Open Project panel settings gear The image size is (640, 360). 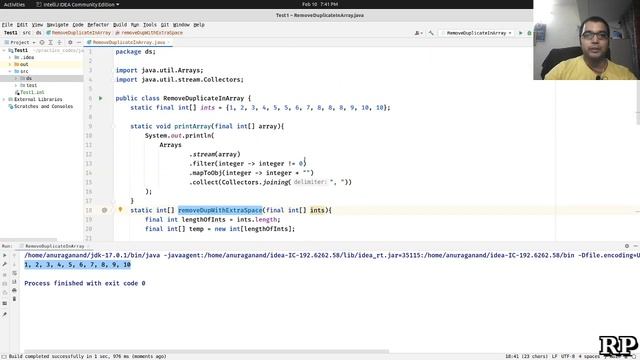70,42
